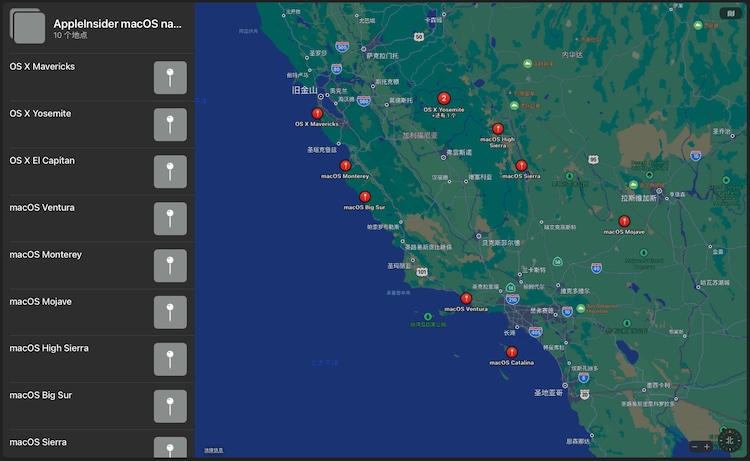Viewport: 750px width, 461px height.
Task: Click the pin thumbnail beside macOS Big Sur
Action: [170, 406]
